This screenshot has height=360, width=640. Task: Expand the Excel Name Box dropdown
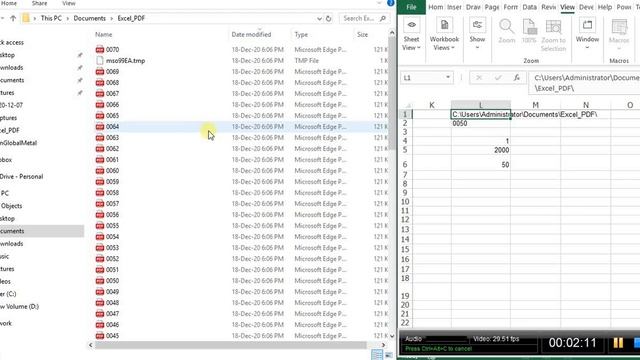[x=448, y=78]
